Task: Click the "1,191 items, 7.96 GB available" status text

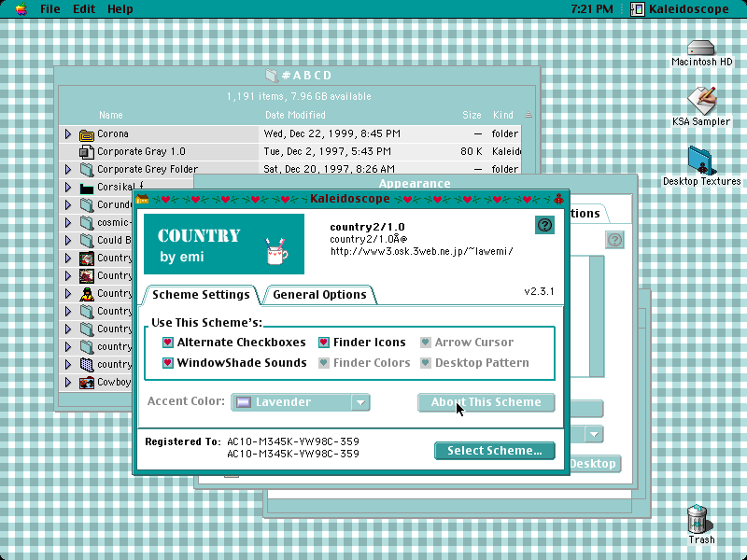Action: coord(299,97)
